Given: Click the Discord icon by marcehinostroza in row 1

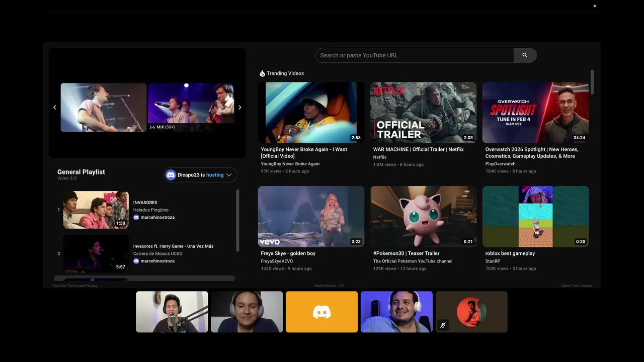Looking at the screenshot, I should (x=136, y=217).
